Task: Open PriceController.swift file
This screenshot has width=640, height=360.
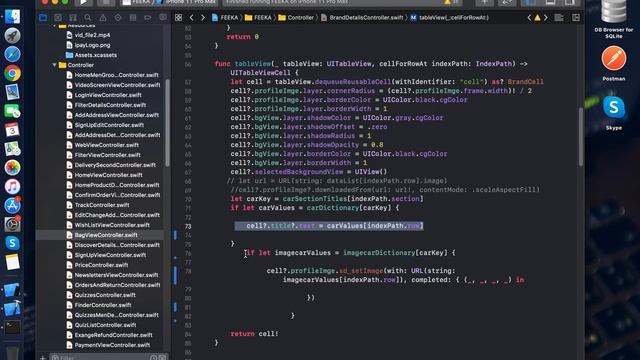Action: pyautogui.click(x=101, y=265)
